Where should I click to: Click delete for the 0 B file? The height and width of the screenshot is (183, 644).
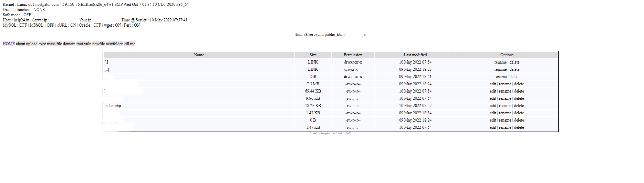point(519,120)
